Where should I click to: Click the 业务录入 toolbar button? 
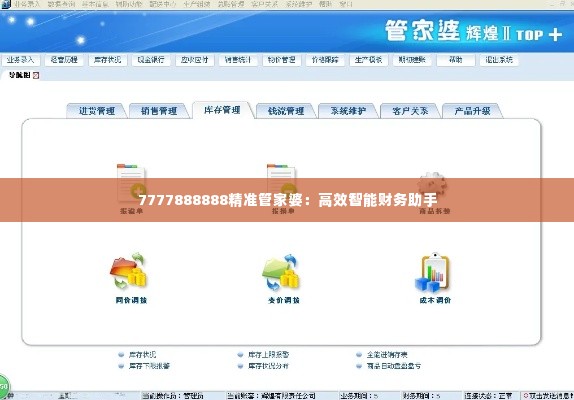(x=20, y=60)
